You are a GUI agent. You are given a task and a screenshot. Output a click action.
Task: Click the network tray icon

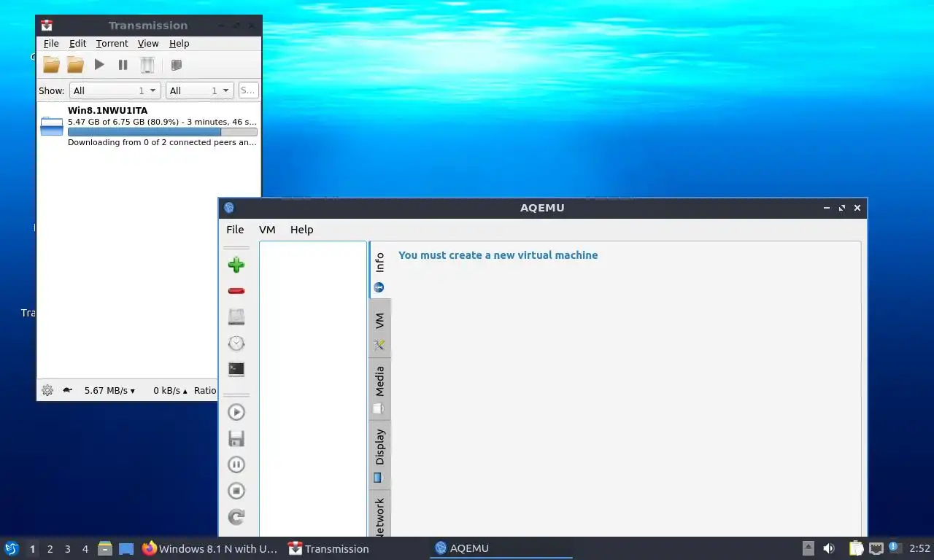click(x=876, y=548)
